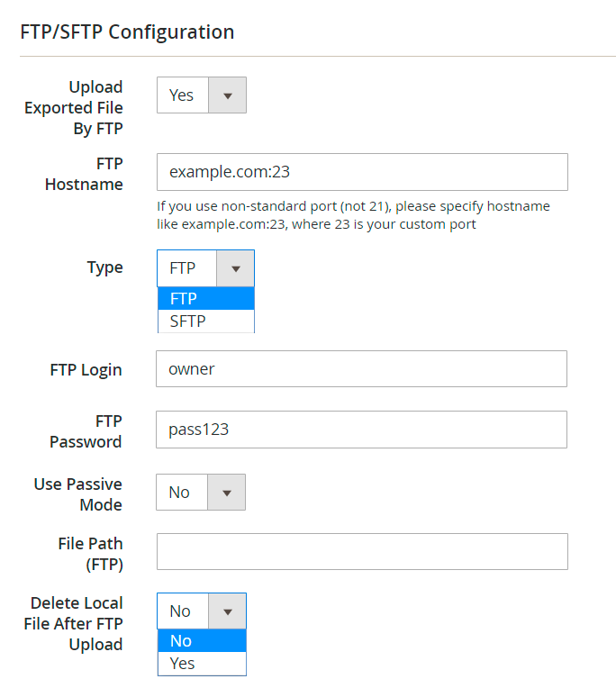Open the Upload Exported File By FTP dropdown
This screenshot has height=697, width=616.
click(202, 95)
